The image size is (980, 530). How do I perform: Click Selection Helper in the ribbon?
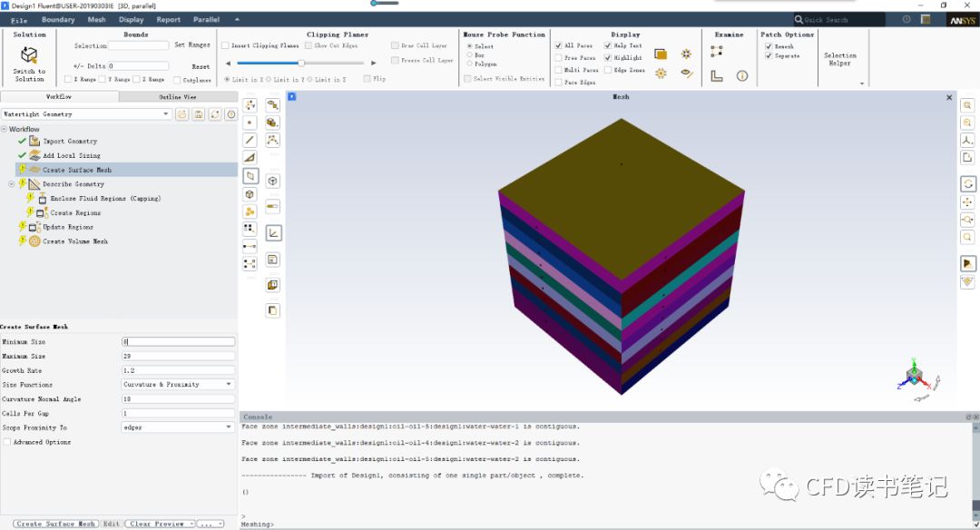[840, 59]
